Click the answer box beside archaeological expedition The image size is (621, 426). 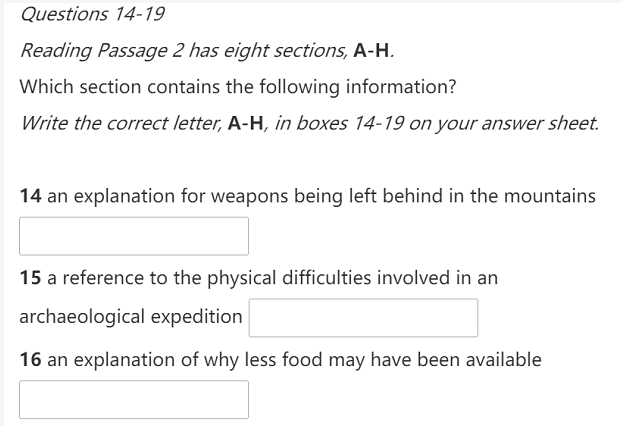pyautogui.click(x=363, y=318)
